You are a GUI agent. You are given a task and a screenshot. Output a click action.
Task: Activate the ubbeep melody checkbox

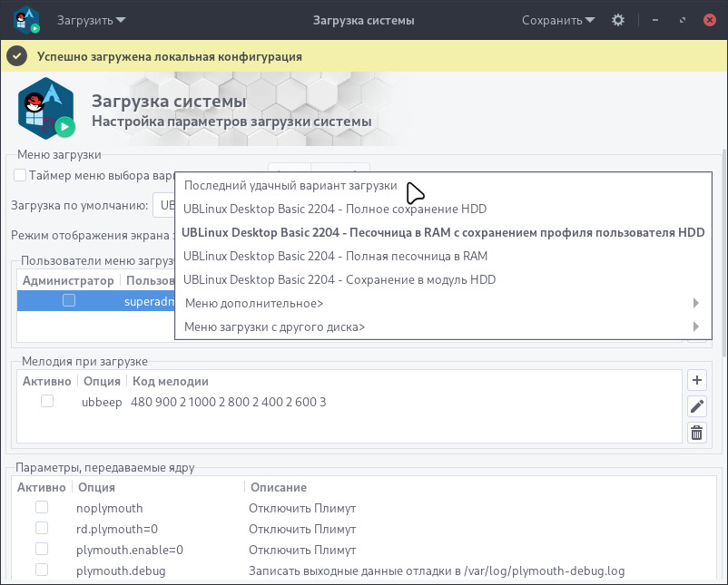pos(47,401)
